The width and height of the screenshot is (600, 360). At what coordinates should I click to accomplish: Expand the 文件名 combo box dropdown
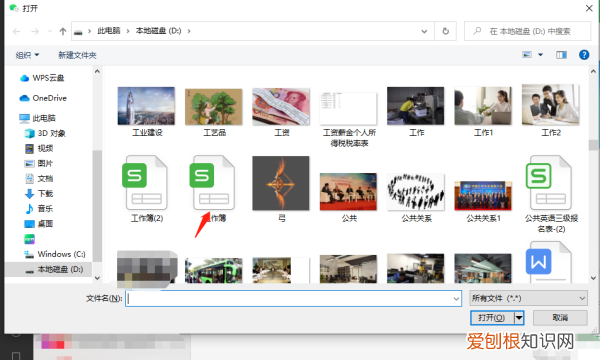point(456,298)
